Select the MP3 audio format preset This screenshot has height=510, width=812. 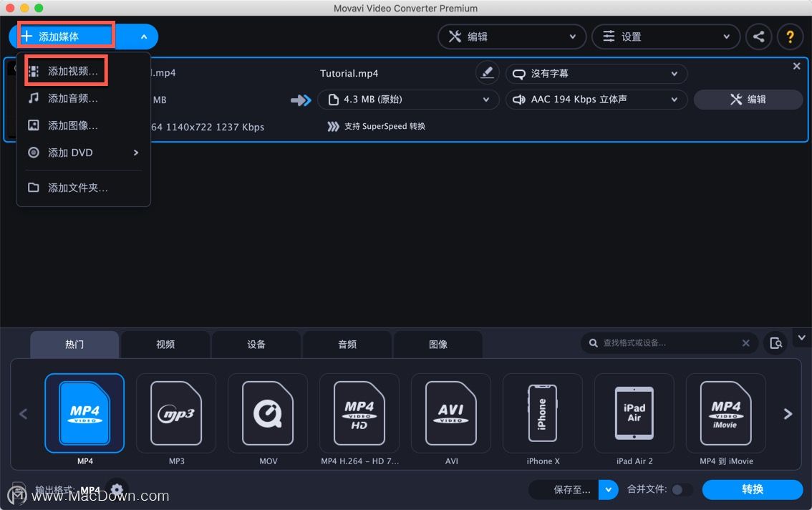point(176,413)
